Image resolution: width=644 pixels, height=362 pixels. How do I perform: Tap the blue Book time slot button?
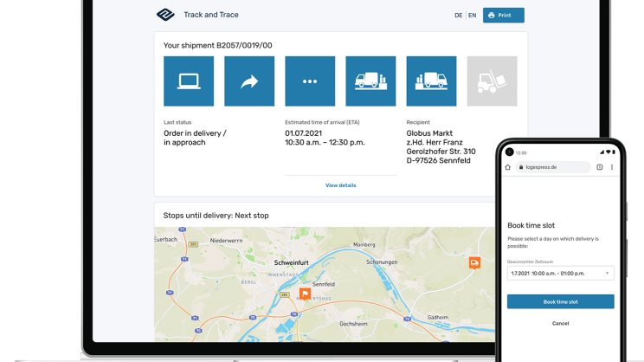tap(560, 301)
